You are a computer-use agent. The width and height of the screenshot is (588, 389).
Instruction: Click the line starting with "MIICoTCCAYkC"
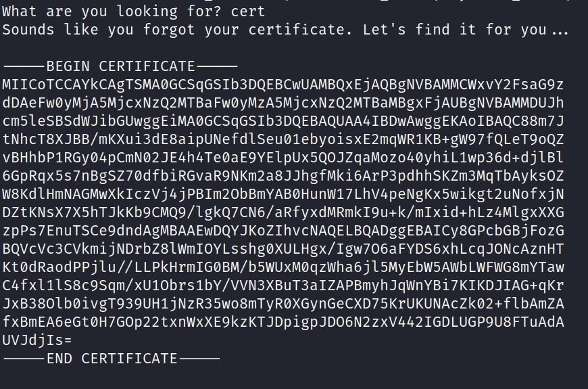283,85
